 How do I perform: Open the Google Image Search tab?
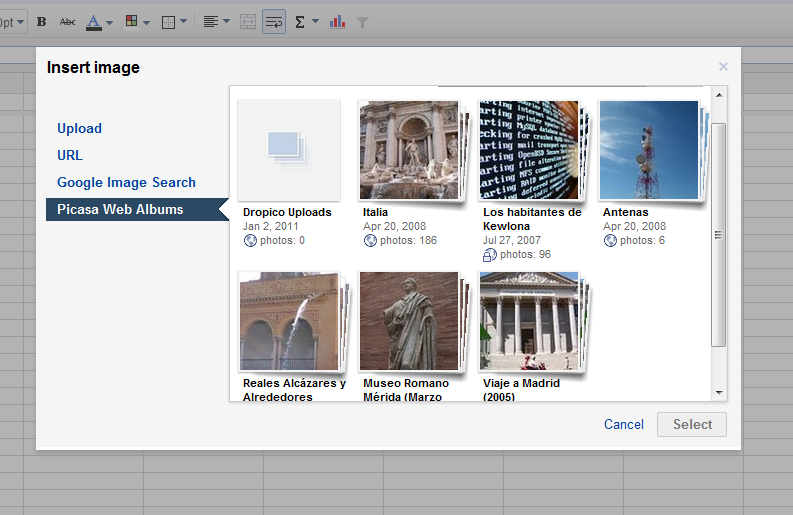point(126,182)
